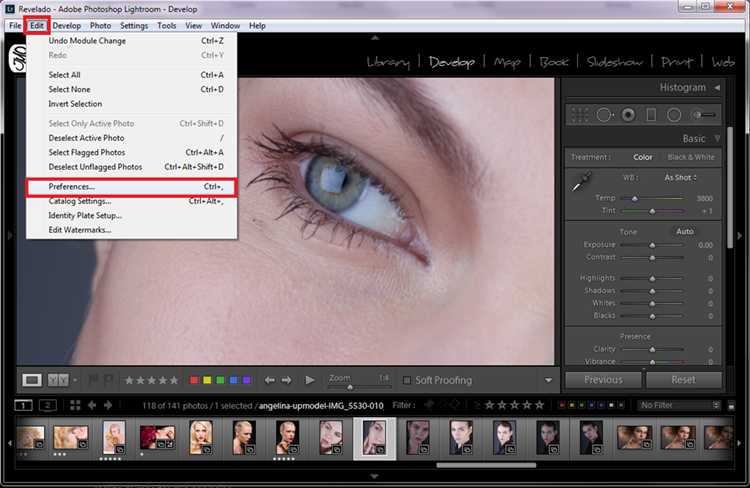Choose Undo Module Change
Screen dimensions: 750x488
[x=132, y=41]
